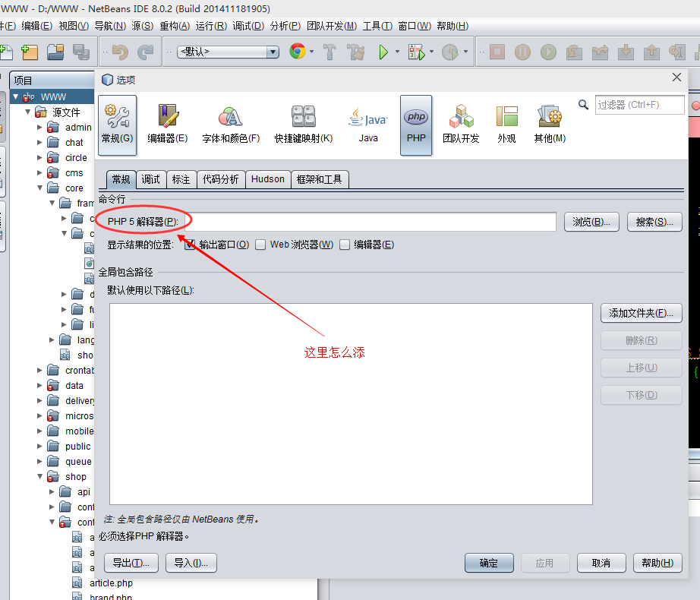Collapse the shop folder
The height and width of the screenshot is (600, 700).
39,476
